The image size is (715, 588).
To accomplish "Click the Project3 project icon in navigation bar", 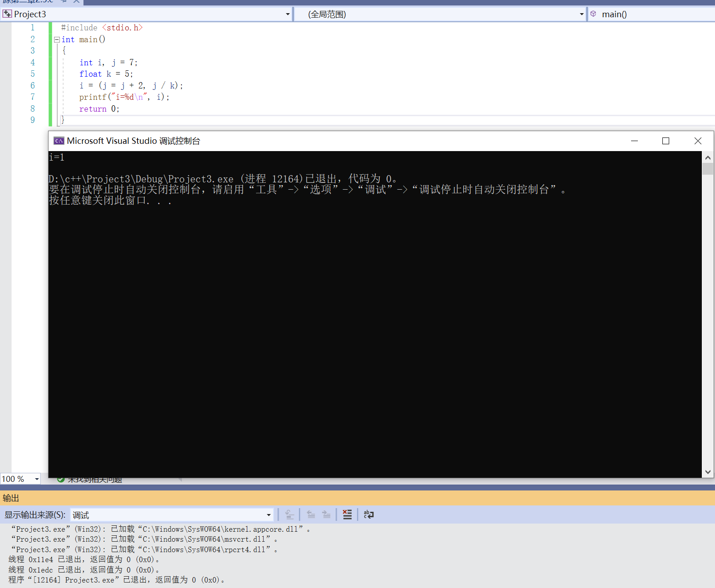I will 7,14.
